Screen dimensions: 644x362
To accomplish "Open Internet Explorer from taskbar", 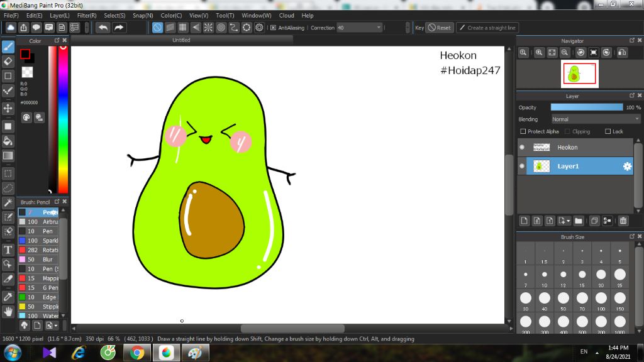I will click(x=79, y=353).
